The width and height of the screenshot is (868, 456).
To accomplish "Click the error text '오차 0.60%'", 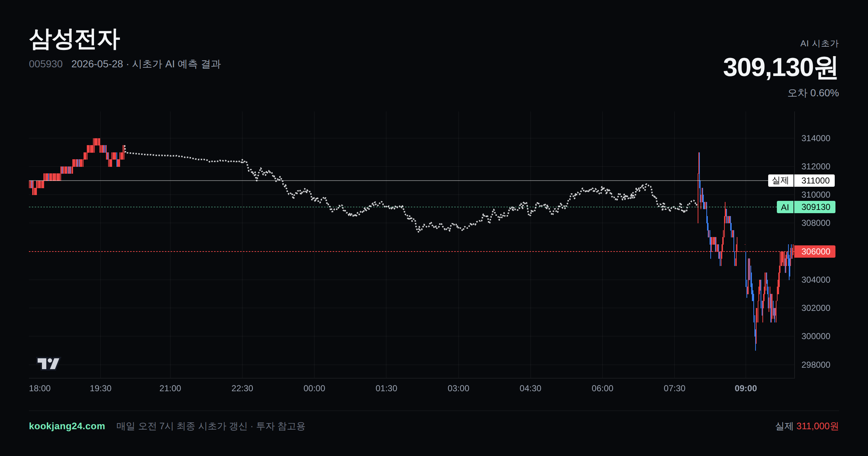I will point(813,93).
